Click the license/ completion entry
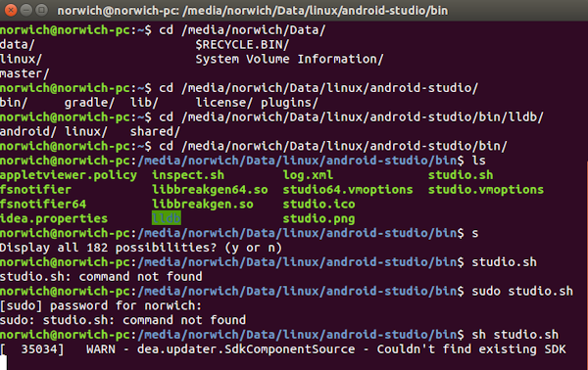The image size is (588, 370). click(224, 103)
